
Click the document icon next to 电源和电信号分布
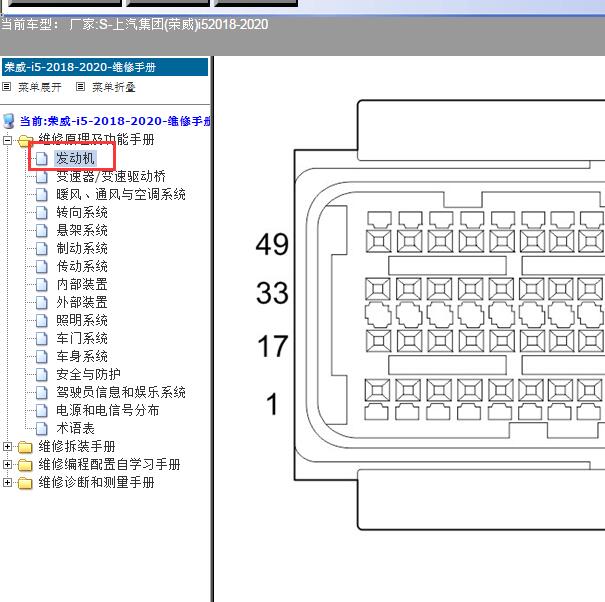(42, 411)
